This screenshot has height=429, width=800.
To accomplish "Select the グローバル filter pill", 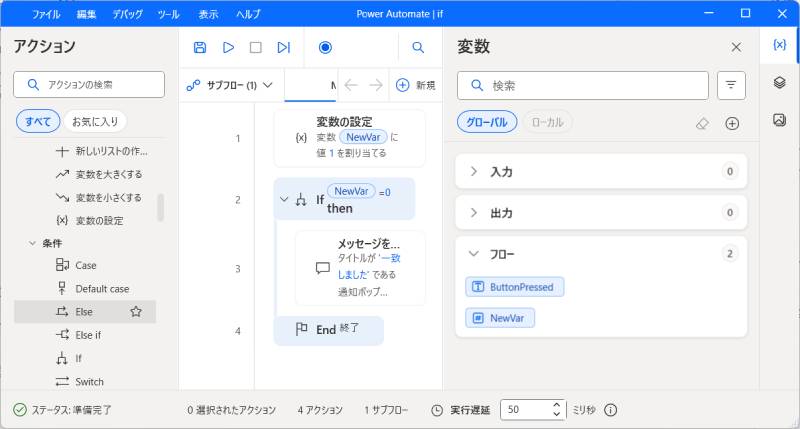I will pos(487,122).
